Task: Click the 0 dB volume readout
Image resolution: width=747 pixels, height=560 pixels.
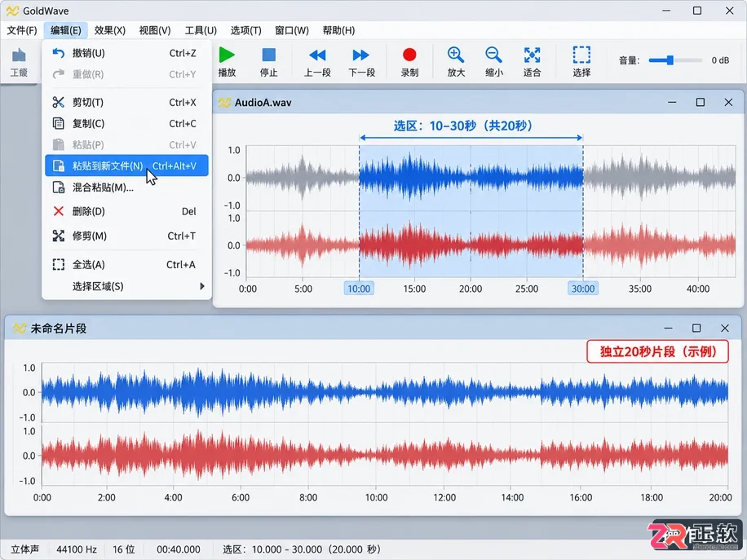Action: coord(720,60)
